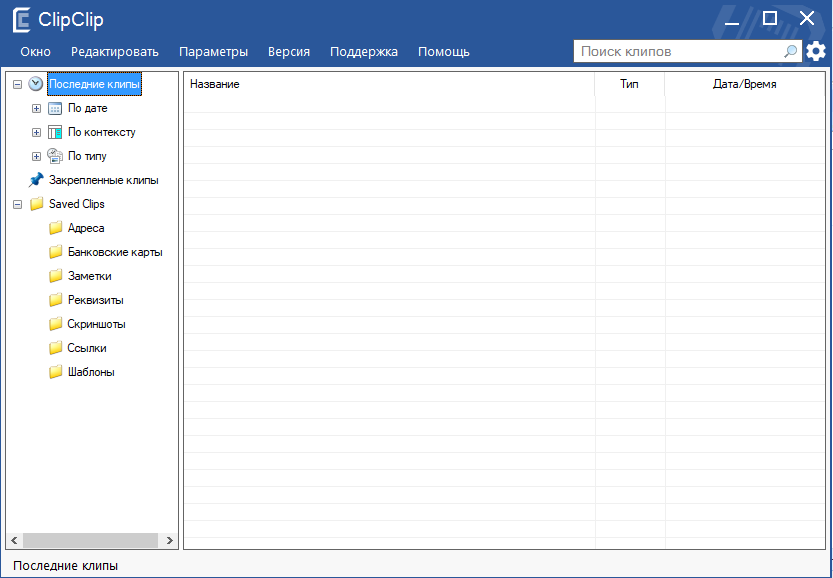This screenshot has height=578, width=833.
Task: Click the calendar icon of По дате
Action: (55, 108)
